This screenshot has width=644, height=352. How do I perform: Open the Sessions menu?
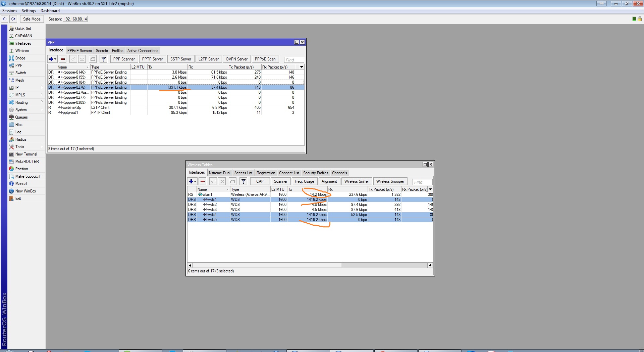(10, 11)
